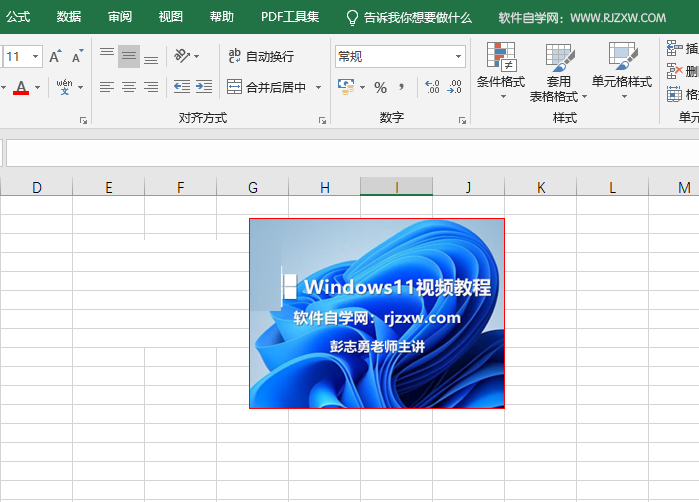Click the format cells icon
Image resolution: width=699 pixels, height=502 pixels.
coord(674,94)
